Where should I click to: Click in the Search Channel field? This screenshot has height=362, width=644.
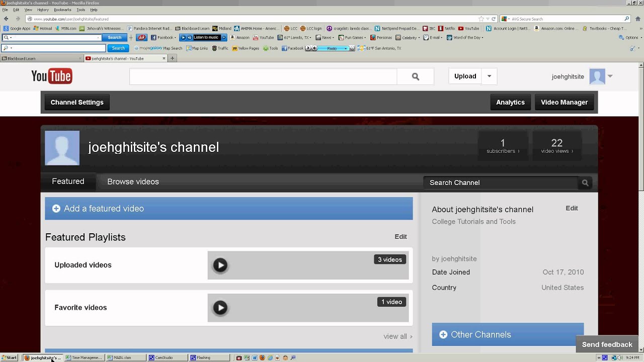click(x=501, y=183)
